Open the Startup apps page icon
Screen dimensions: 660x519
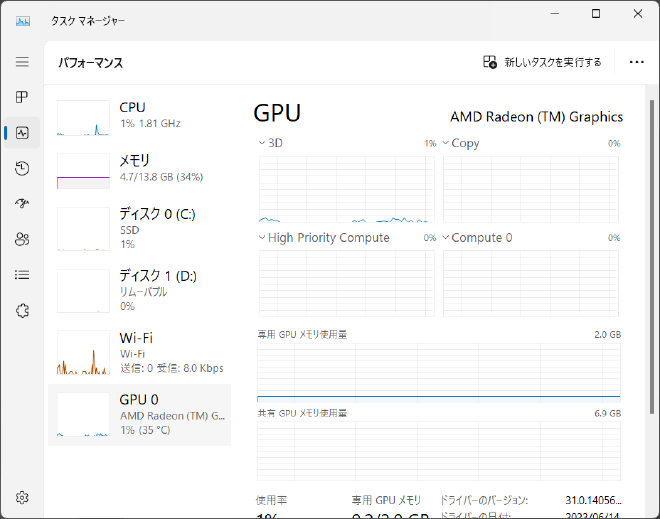tap(22, 204)
